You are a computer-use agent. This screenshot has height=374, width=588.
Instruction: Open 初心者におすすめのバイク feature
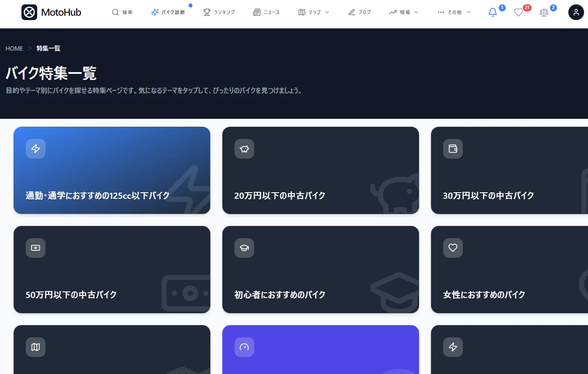click(x=321, y=270)
